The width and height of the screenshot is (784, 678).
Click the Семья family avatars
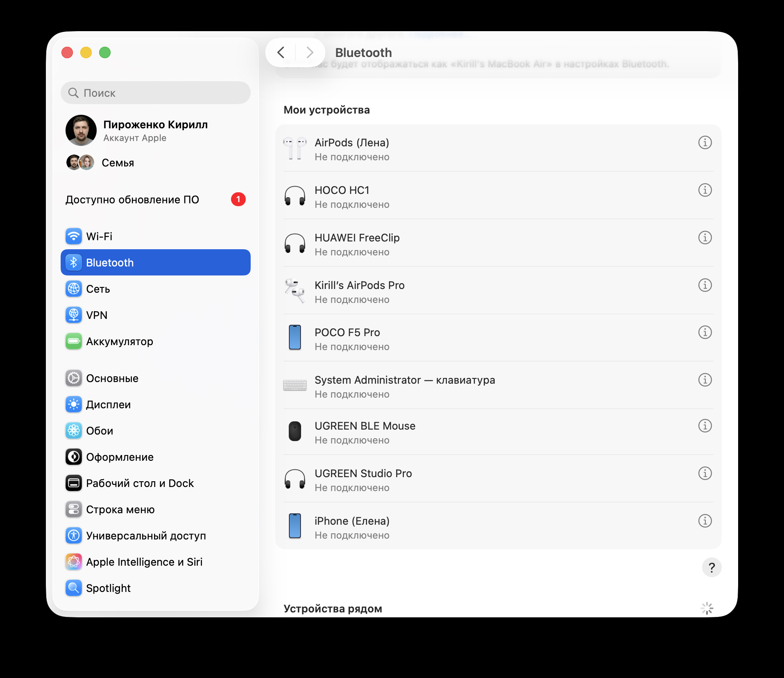[x=80, y=163]
